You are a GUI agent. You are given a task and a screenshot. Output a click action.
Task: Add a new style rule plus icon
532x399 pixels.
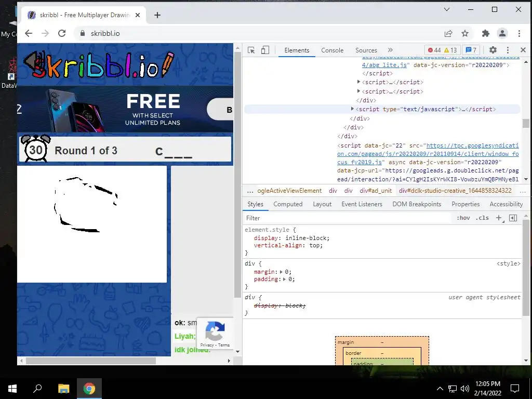(x=499, y=218)
